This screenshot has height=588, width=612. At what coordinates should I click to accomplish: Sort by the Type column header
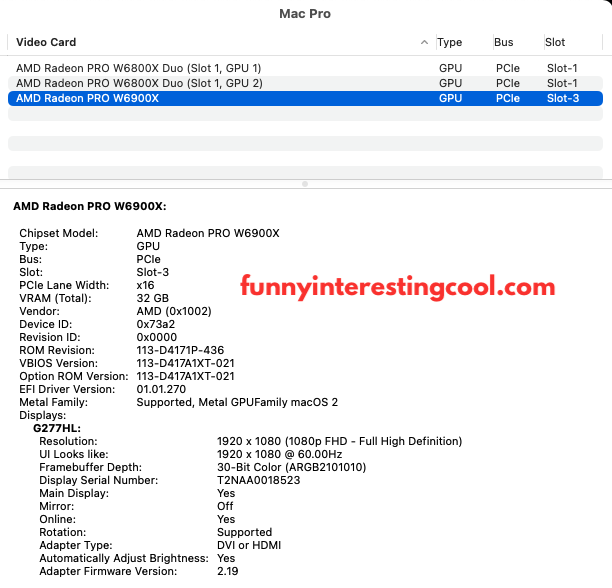coord(449,42)
